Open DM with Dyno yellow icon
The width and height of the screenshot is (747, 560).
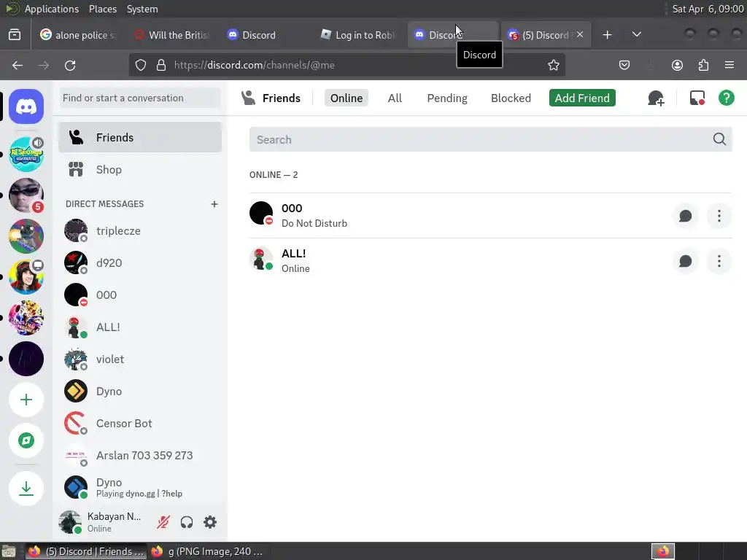click(140, 392)
